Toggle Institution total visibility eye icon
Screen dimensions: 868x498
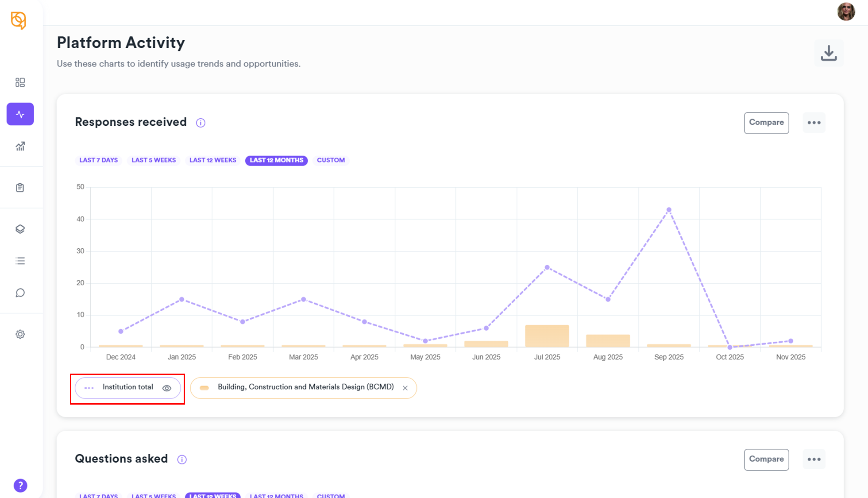point(166,388)
